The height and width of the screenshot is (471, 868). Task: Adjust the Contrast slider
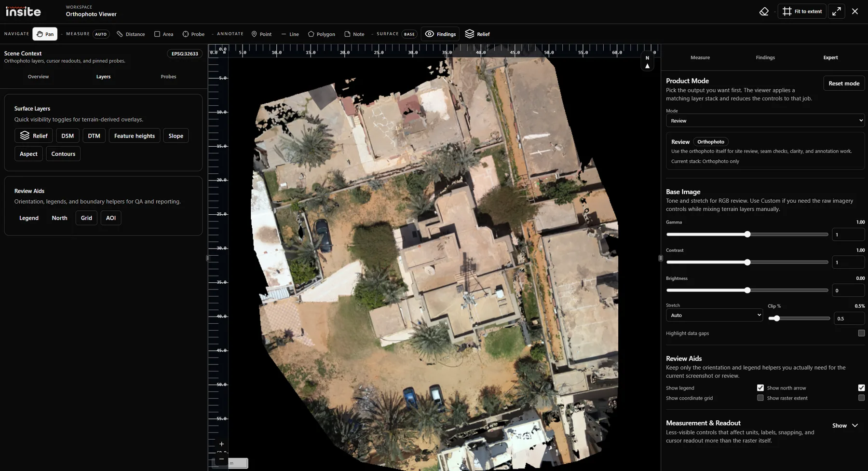747,263
